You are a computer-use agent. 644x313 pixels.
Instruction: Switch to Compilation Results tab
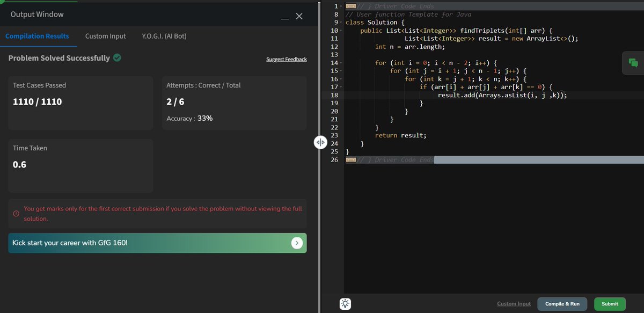coord(37,36)
